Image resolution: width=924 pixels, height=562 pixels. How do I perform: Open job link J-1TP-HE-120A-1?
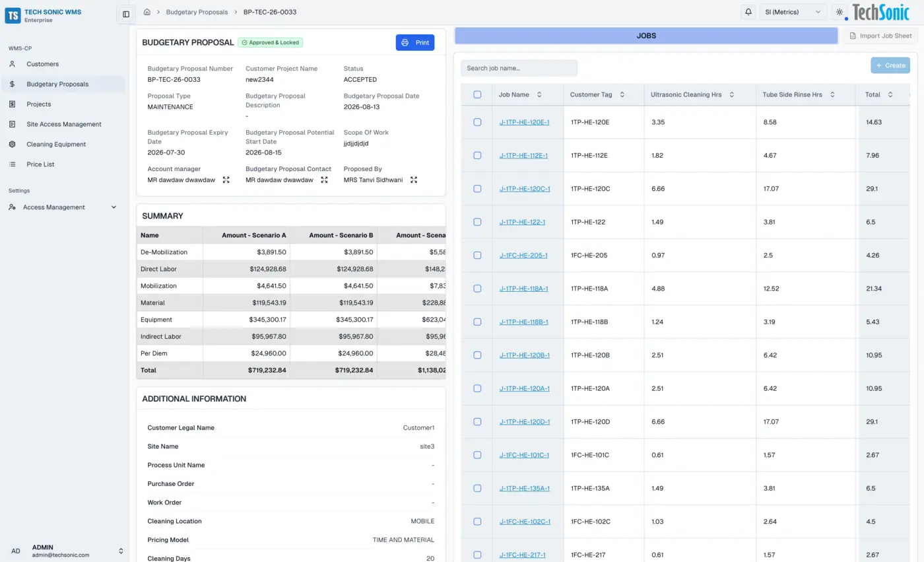525,388
